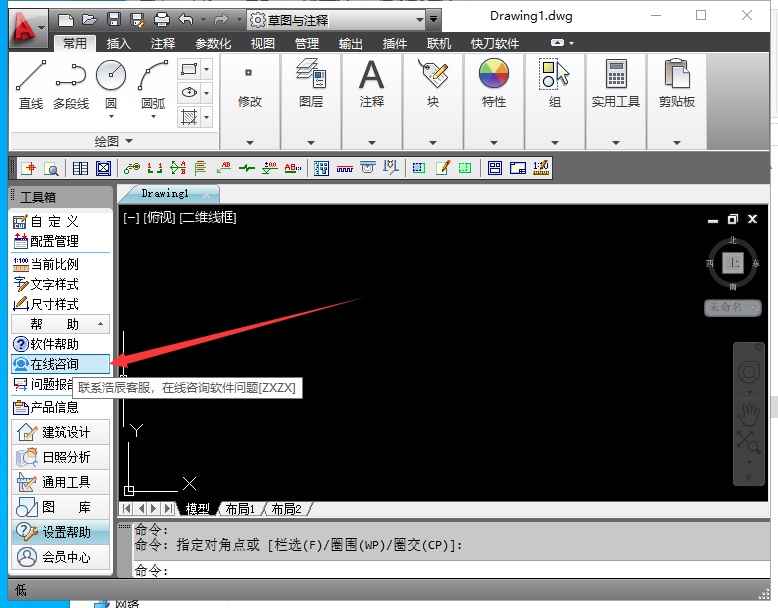
Task: Select the 多段线 (Polyline) tool
Action: pos(70,84)
